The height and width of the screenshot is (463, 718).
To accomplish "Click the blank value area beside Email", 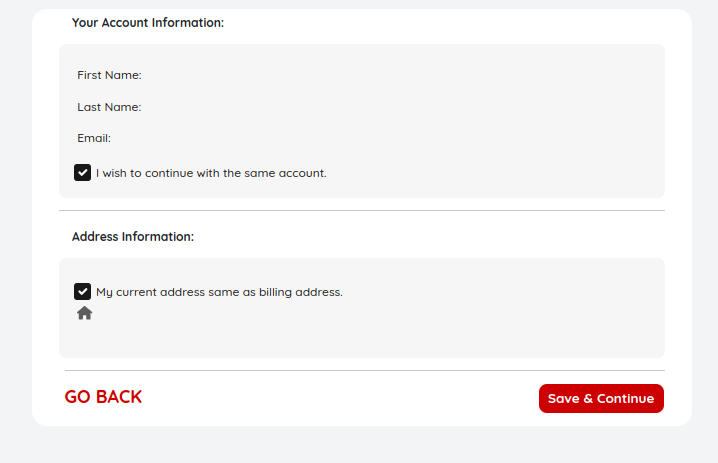I will (300, 138).
